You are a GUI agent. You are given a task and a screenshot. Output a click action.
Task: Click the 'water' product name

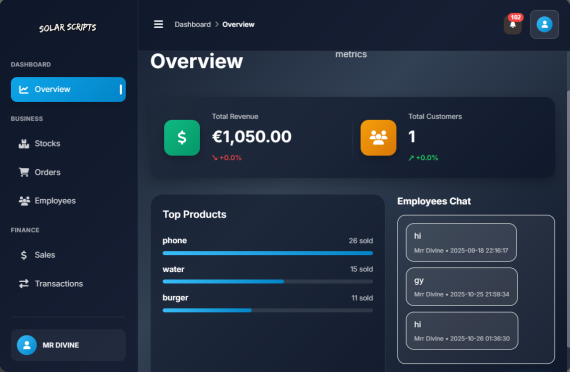tap(173, 269)
